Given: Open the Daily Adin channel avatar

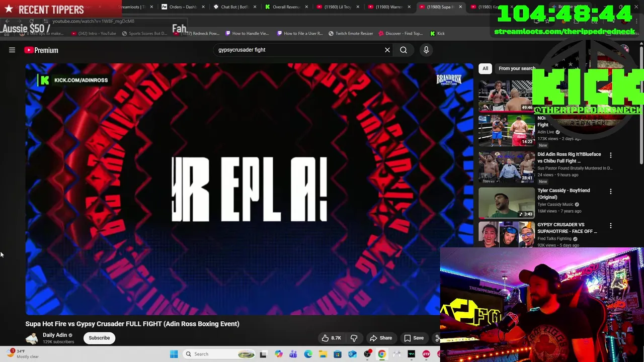Looking at the screenshot, I should click(x=32, y=338).
